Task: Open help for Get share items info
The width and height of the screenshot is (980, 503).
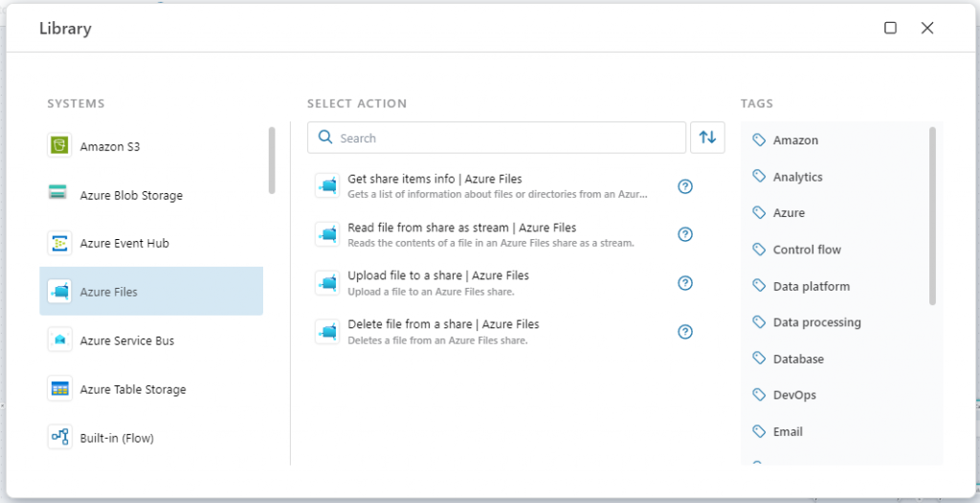Action: pos(685,186)
